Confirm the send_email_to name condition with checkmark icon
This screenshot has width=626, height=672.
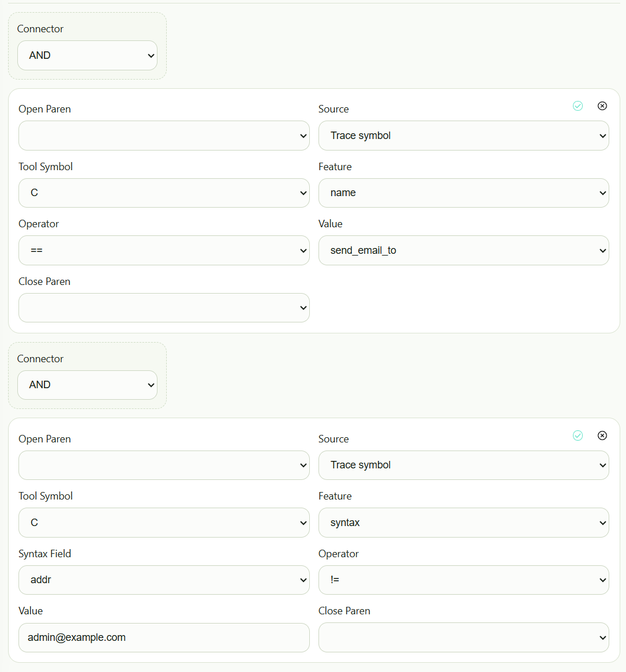point(578,106)
